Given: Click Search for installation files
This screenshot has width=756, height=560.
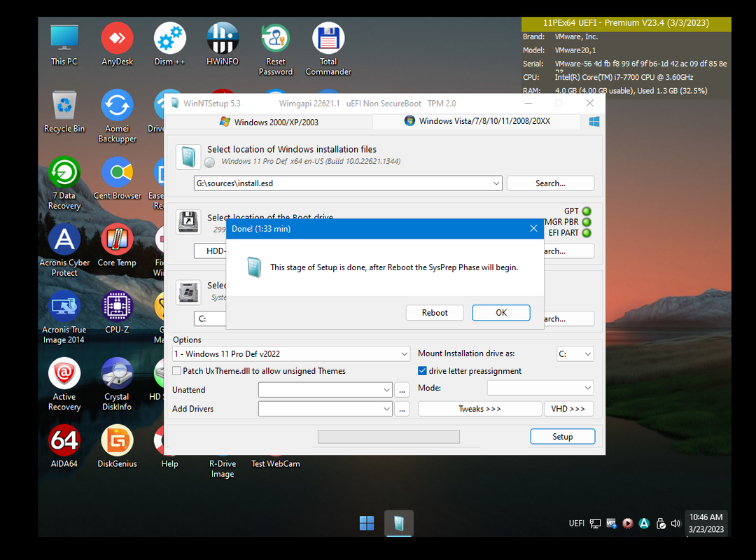Looking at the screenshot, I should 551,183.
